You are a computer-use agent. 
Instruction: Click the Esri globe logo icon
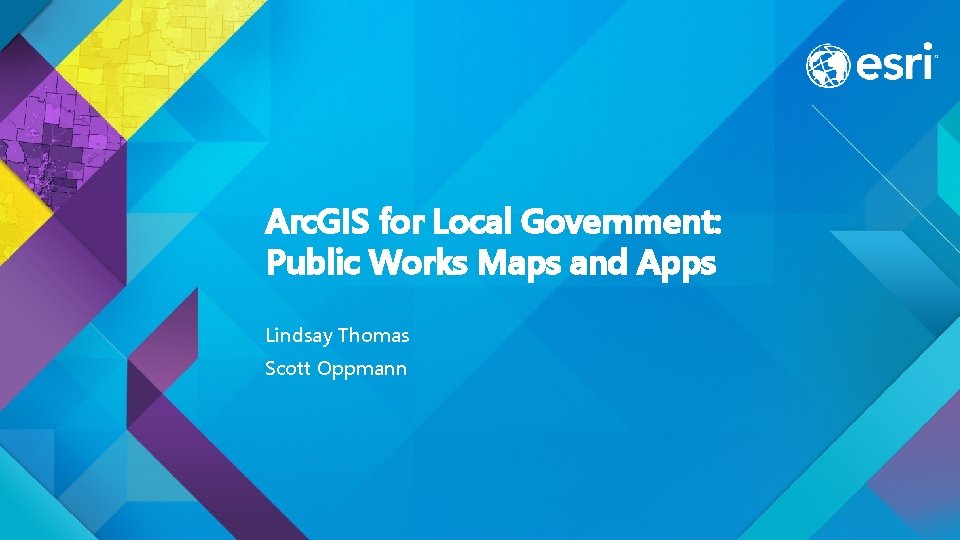pyautogui.click(x=828, y=66)
